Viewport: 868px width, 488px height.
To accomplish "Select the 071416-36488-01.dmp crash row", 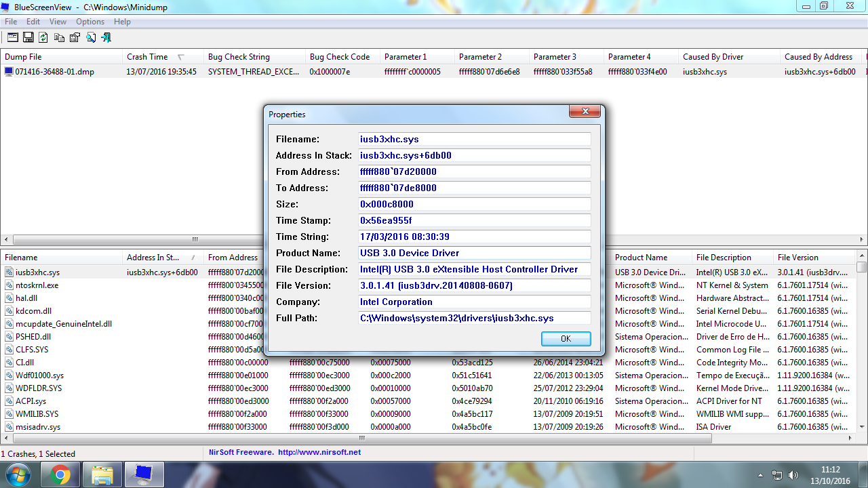I will pyautogui.click(x=433, y=71).
